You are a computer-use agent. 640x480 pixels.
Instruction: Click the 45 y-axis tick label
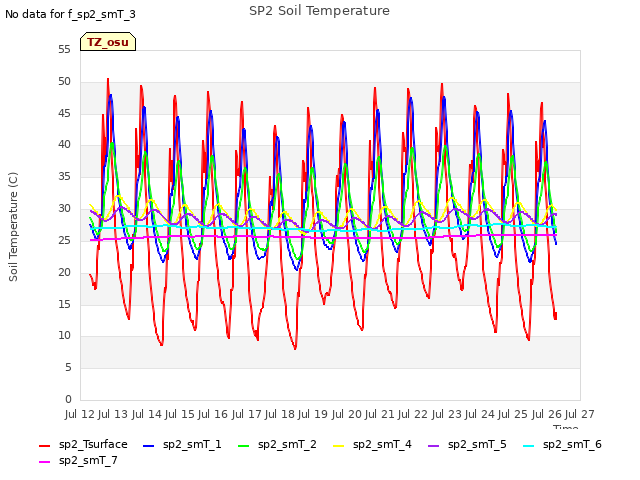64,113
